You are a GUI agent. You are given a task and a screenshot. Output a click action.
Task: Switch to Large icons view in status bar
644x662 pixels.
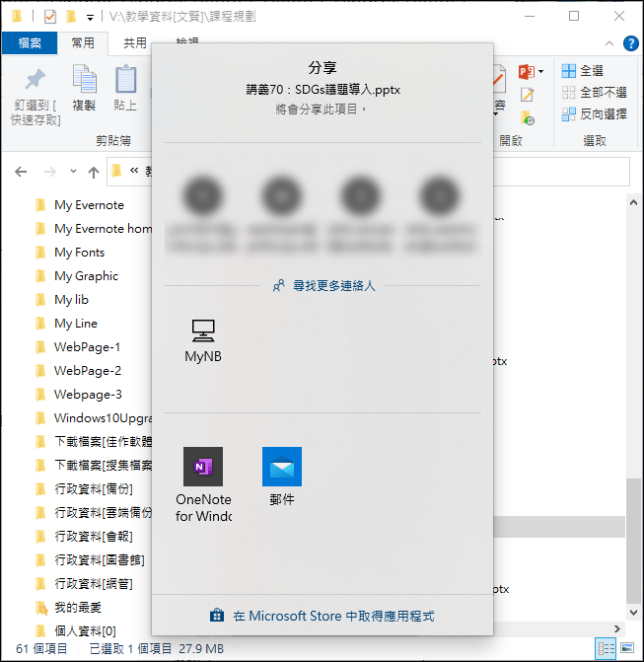pos(627,648)
